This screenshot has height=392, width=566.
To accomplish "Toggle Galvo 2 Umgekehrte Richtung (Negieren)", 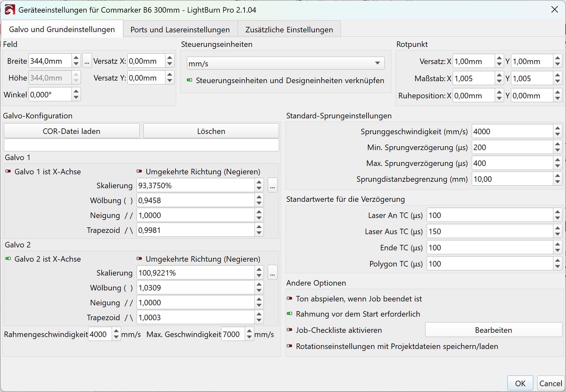I will (139, 259).
